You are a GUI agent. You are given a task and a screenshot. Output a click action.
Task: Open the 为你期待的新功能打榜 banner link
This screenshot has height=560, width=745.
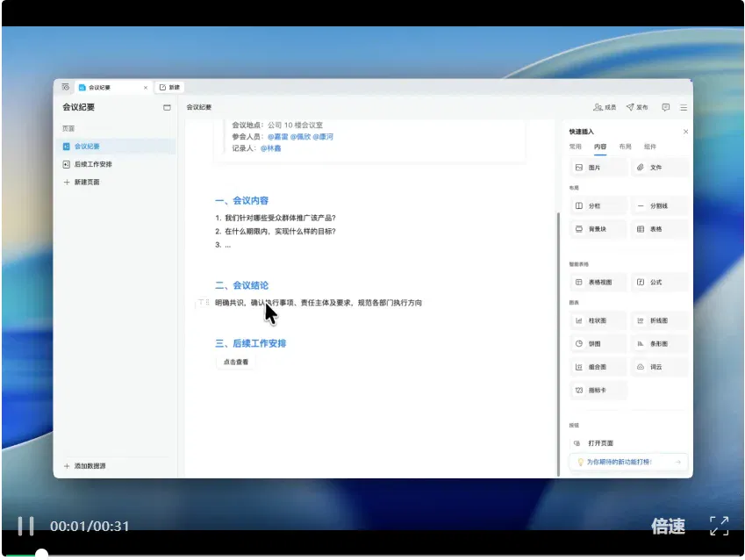tap(628, 462)
